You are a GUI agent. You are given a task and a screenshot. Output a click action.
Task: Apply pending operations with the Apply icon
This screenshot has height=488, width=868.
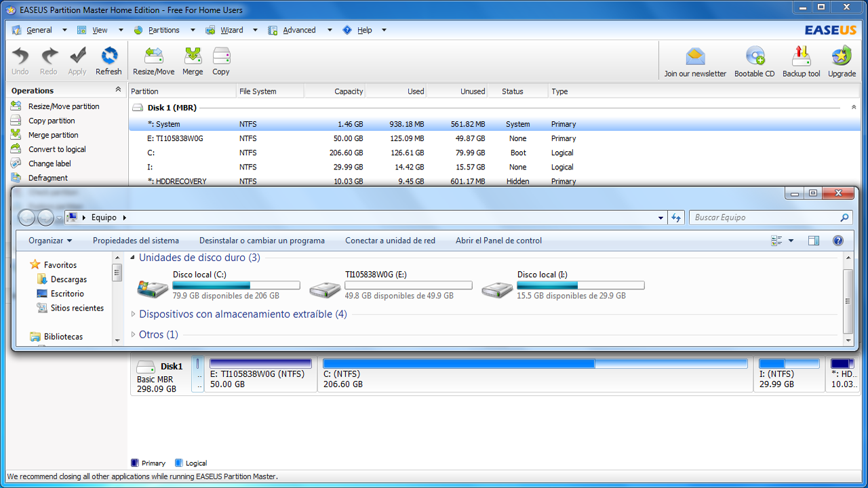pyautogui.click(x=77, y=56)
